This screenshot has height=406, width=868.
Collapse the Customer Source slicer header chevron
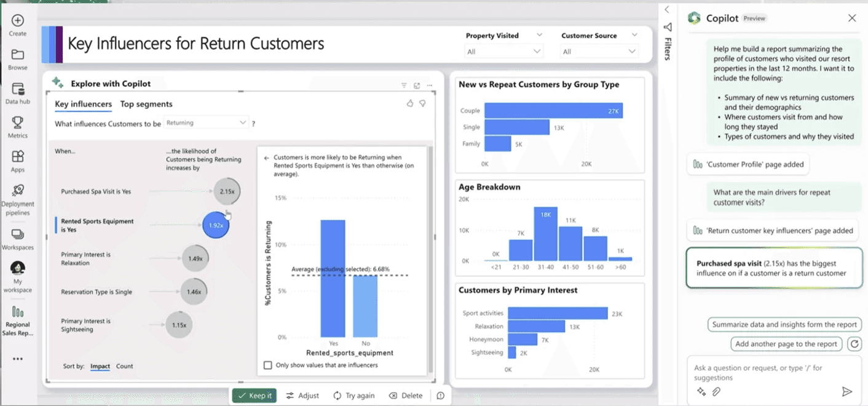click(x=634, y=35)
